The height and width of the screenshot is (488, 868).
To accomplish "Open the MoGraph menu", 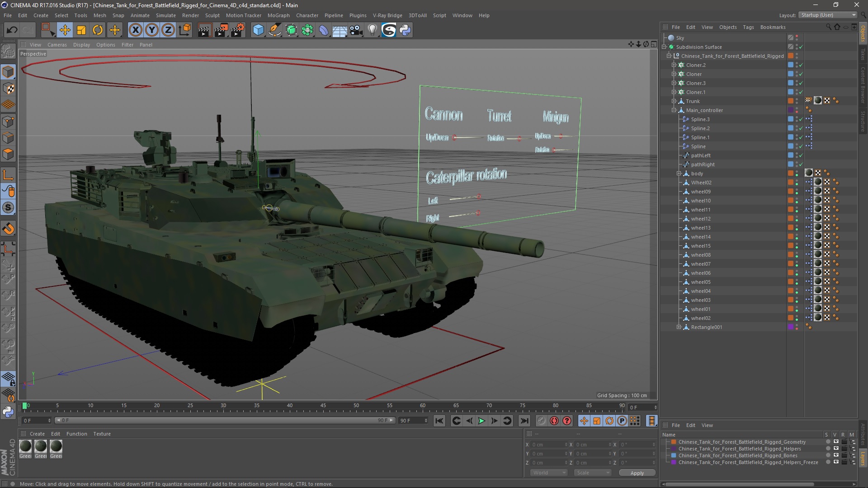I will [278, 15].
